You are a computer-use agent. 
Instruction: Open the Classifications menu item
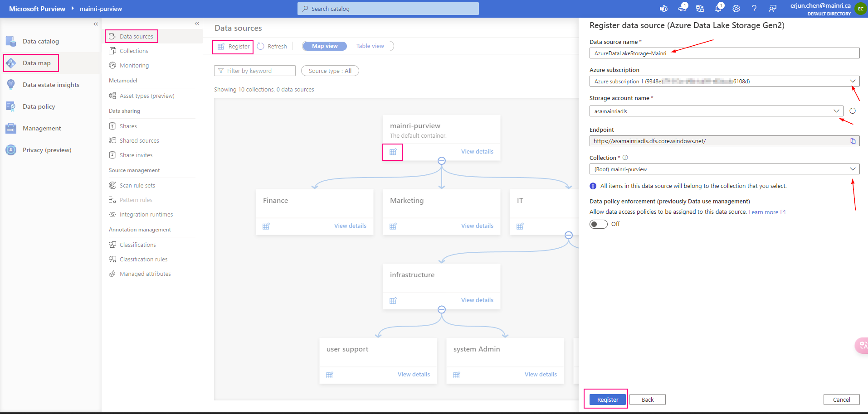tap(137, 245)
